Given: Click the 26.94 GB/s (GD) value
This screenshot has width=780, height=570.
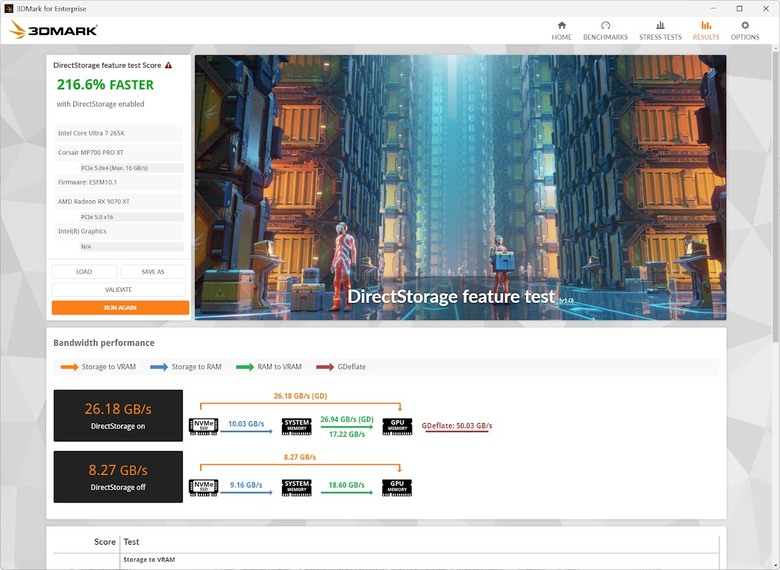Looking at the screenshot, I should [347, 419].
